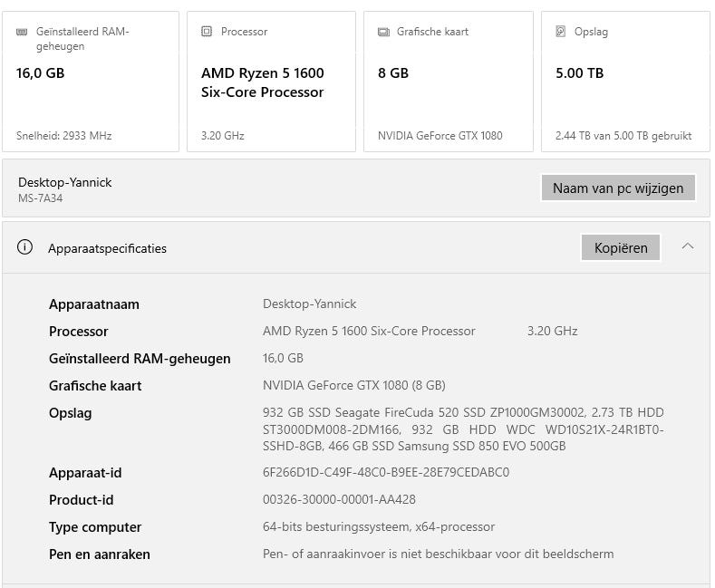
Task: Click the Apparaatspecificaties header text
Action: 107,248
